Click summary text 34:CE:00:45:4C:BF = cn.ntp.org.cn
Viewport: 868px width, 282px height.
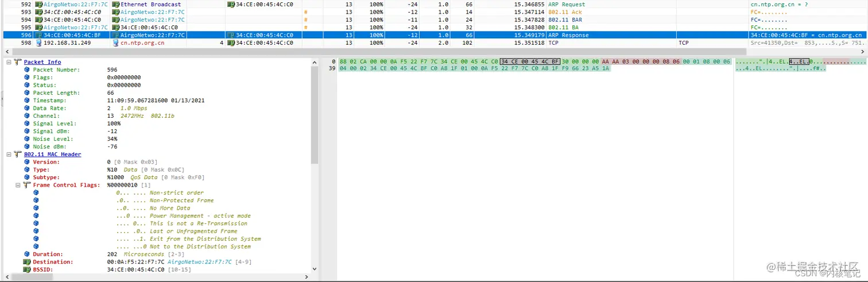click(x=807, y=35)
